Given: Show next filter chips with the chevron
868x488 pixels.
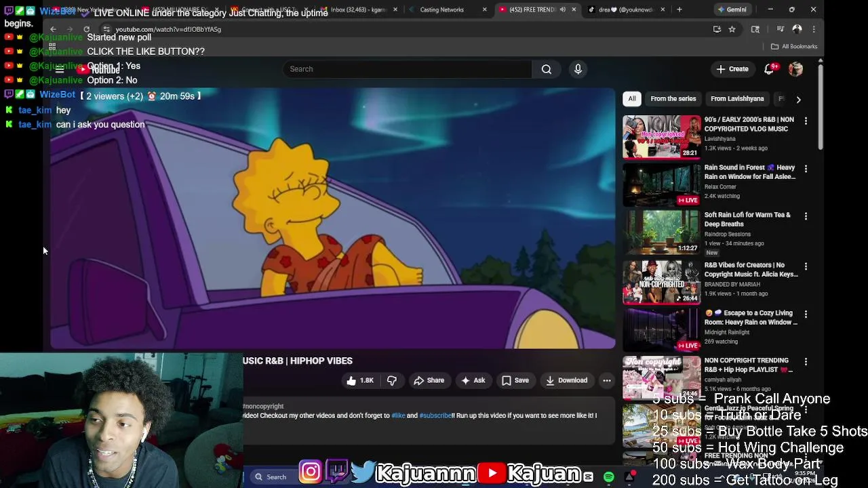Looking at the screenshot, I should tap(798, 100).
